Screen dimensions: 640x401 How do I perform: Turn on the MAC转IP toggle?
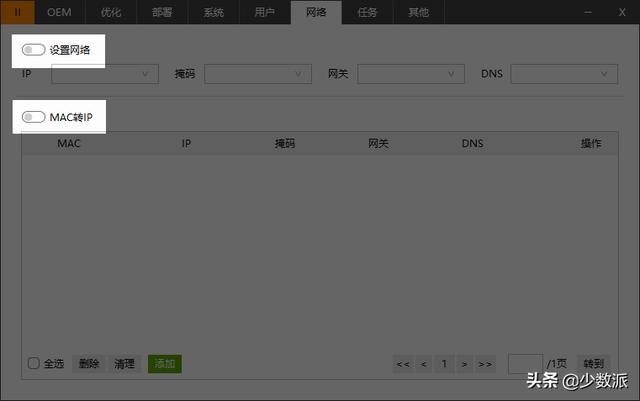point(33,117)
